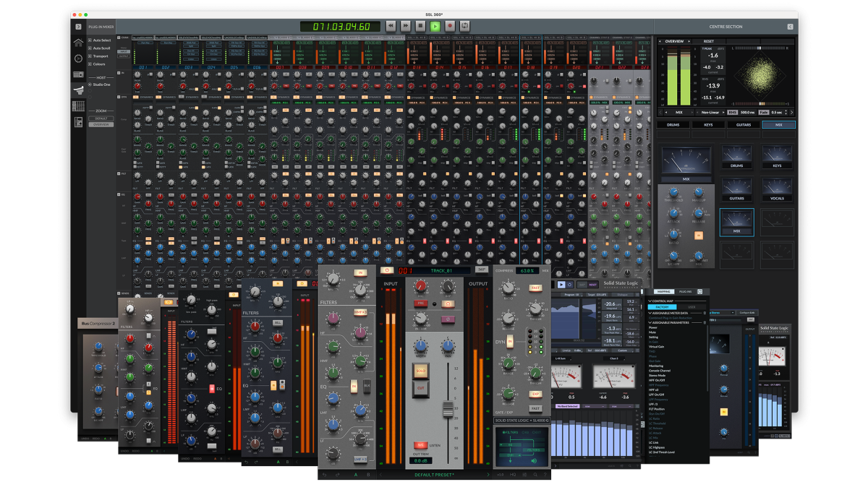This screenshot has width=868, height=495.
Task: Open the Non-Linear dropdown in the centre section
Action: click(x=710, y=112)
